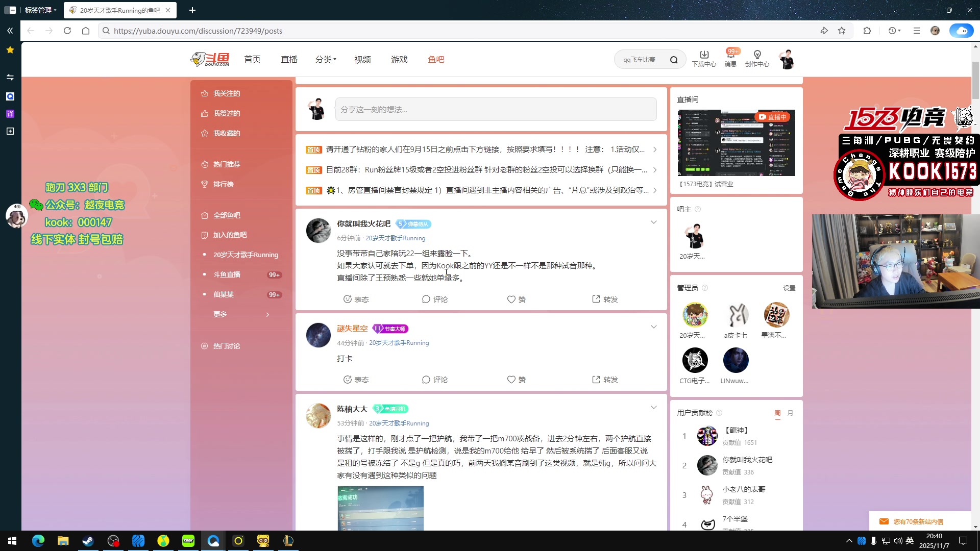Click 设置 next to 管理员
Viewport: 980px width, 551px height.
point(789,288)
